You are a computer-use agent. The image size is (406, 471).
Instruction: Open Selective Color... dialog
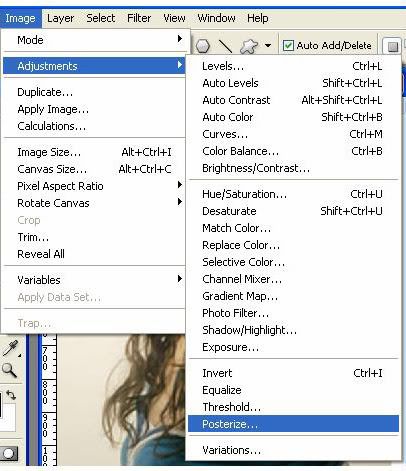[293, 262]
